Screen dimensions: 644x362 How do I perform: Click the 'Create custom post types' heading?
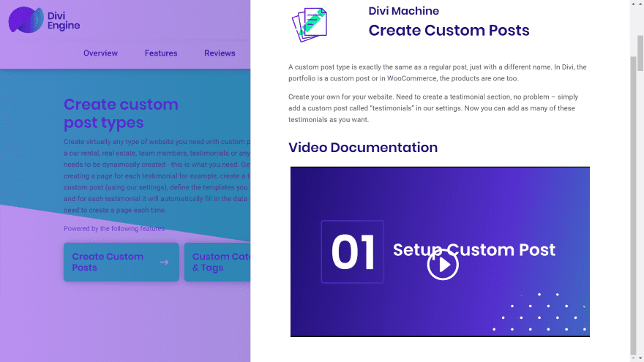coord(121,113)
